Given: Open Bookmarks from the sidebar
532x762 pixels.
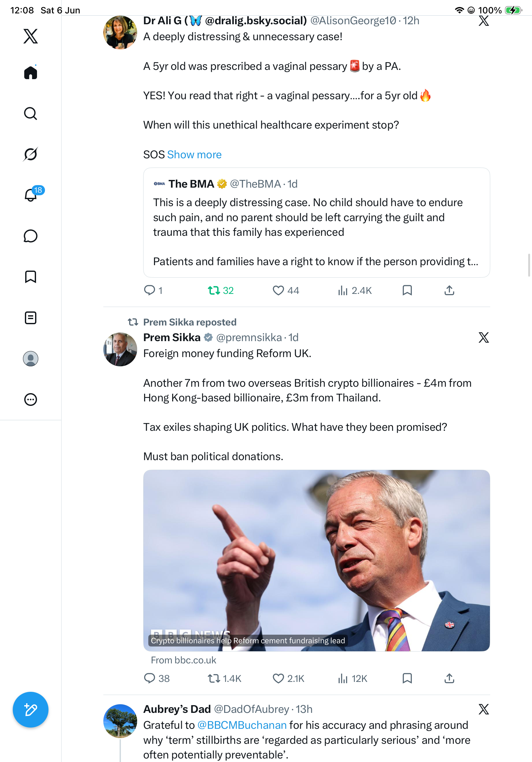Looking at the screenshot, I should pos(31,277).
